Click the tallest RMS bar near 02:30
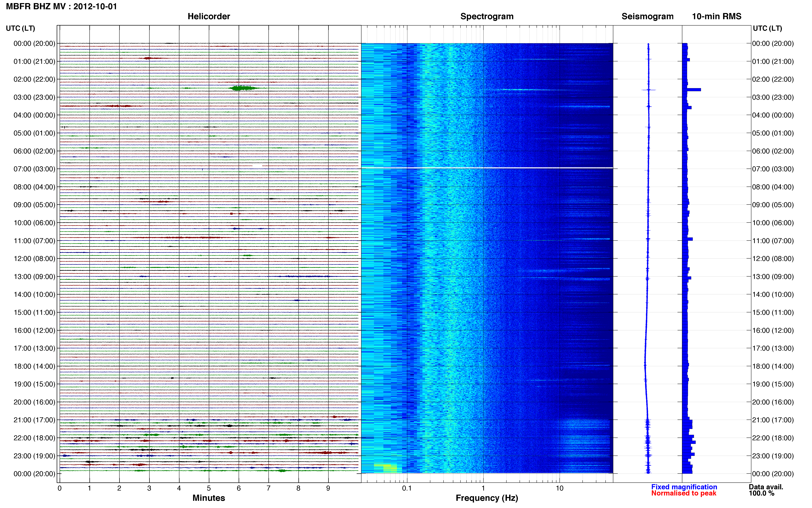The height and width of the screenshot is (508, 812). (x=692, y=90)
